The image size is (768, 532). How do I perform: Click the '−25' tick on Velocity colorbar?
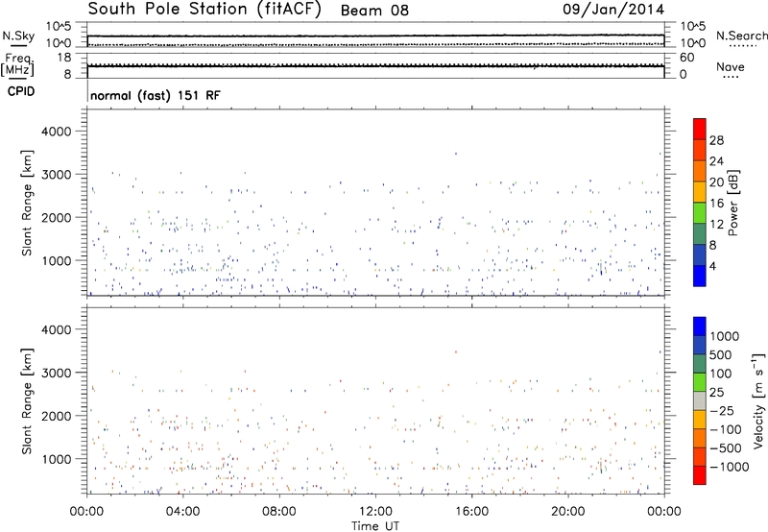coord(722,411)
